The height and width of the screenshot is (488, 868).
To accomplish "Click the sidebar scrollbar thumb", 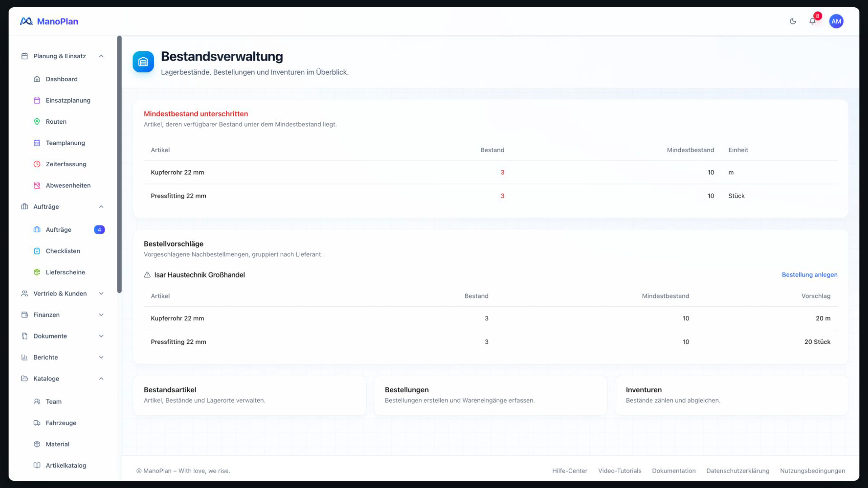I will [x=119, y=164].
